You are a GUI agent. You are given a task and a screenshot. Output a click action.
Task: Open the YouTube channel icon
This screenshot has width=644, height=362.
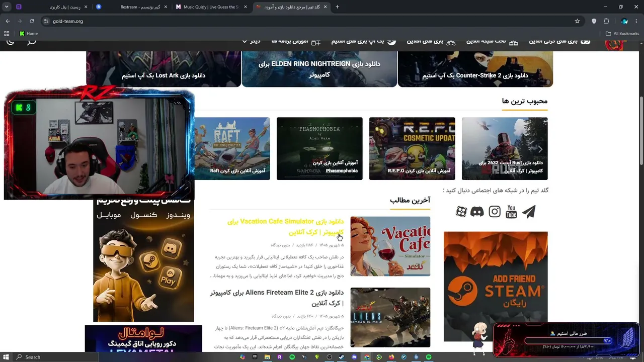coord(511,212)
